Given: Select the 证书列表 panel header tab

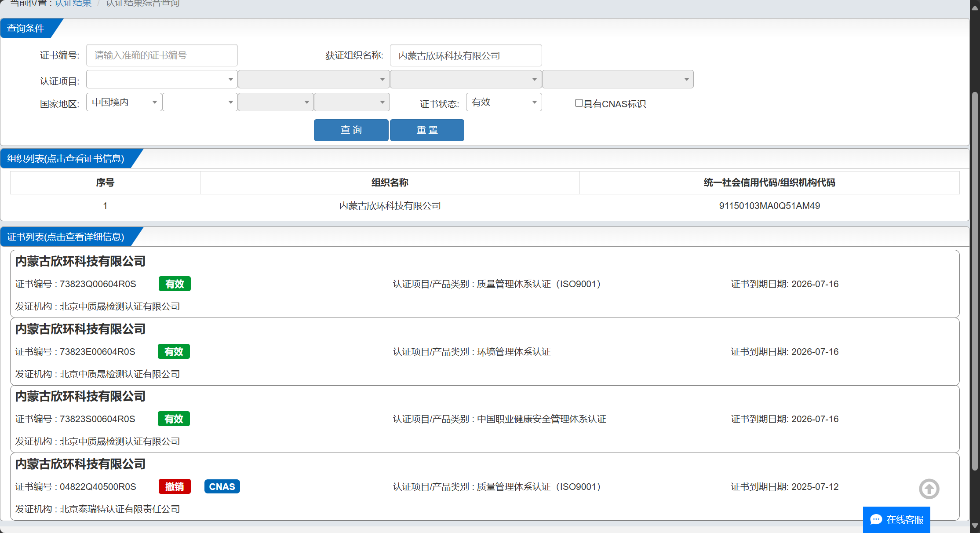Looking at the screenshot, I should 66,237.
